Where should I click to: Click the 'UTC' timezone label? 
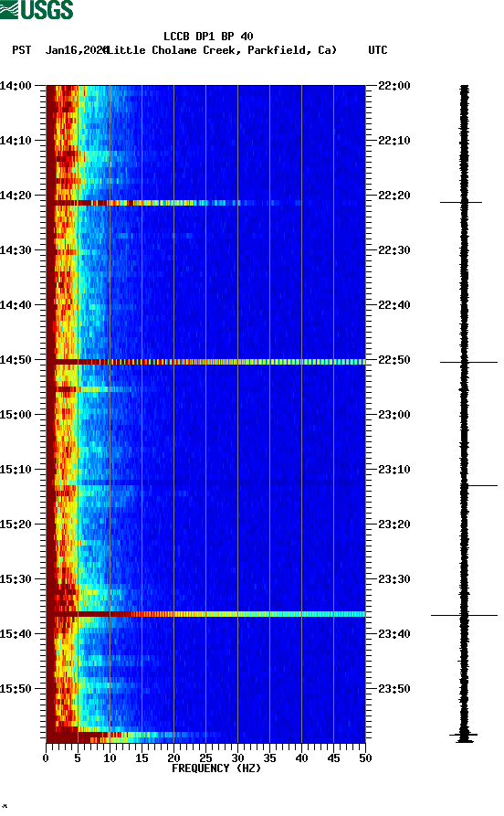tap(378, 50)
